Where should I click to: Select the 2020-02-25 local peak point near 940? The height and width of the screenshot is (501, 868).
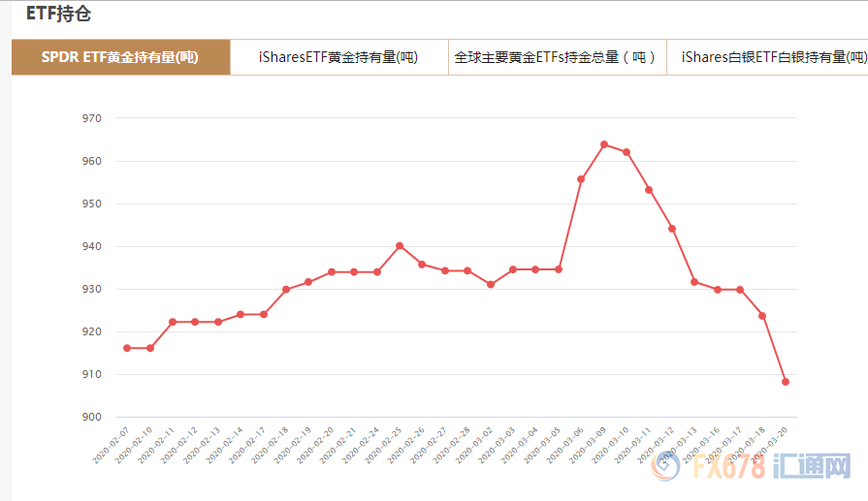point(400,245)
